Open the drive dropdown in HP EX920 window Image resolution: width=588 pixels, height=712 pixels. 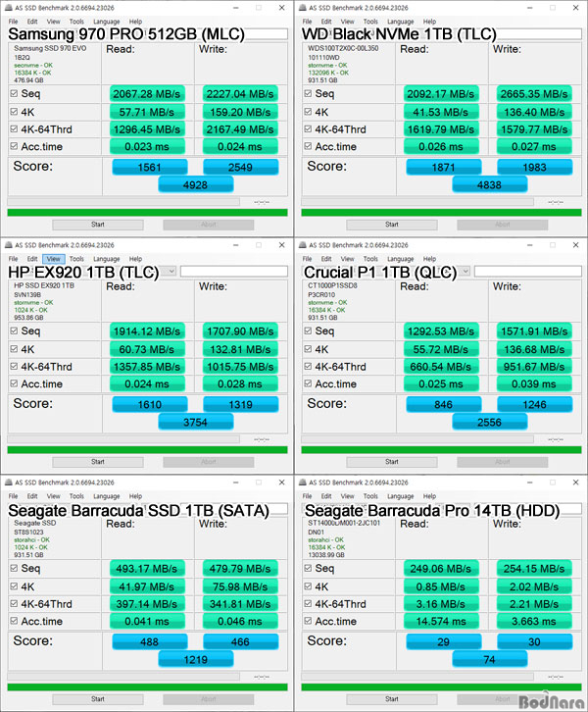click(171, 271)
